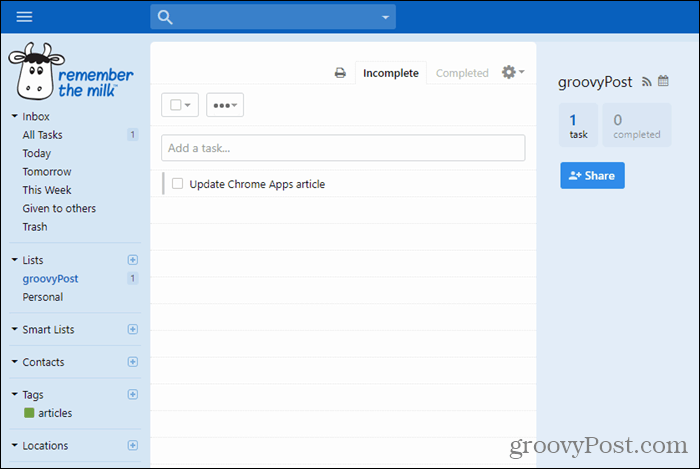
Task: Show tasks for This Week
Action: coord(47,190)
